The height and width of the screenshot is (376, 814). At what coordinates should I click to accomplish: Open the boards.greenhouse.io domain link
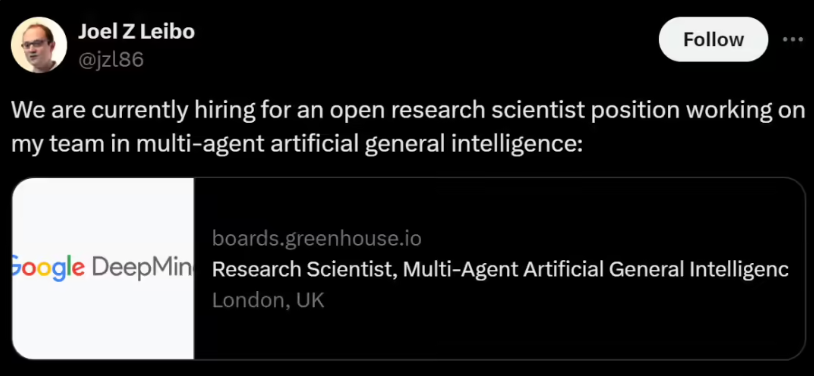coord(317,239)
